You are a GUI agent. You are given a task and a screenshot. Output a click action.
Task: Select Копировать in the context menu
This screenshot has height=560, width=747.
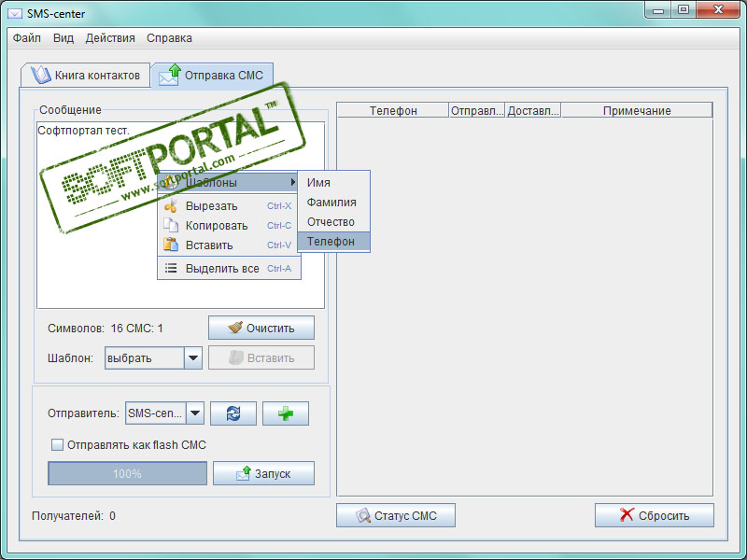coord(229,225)
